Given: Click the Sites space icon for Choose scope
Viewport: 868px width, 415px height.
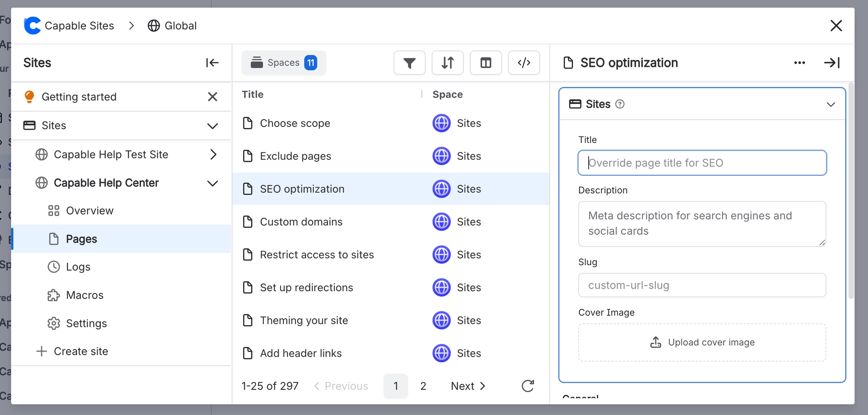Looking at the screenshot, I should 442,123.
